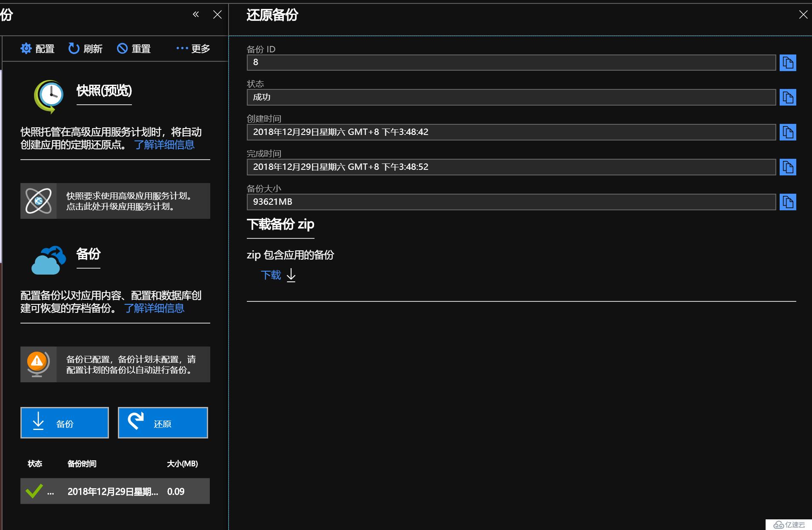The image size is (812, 530).
Task: Click the cloud backup icon
Action: pos(49,260)
